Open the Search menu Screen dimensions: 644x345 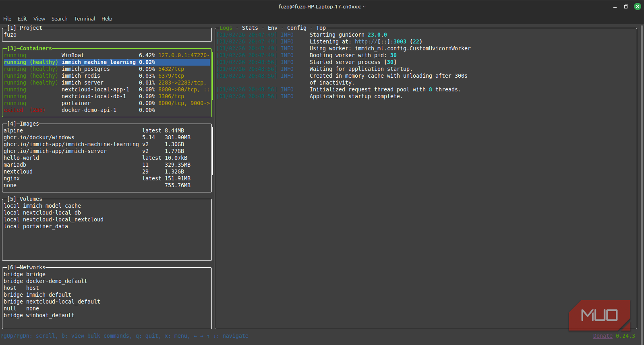tap(59, 19)
